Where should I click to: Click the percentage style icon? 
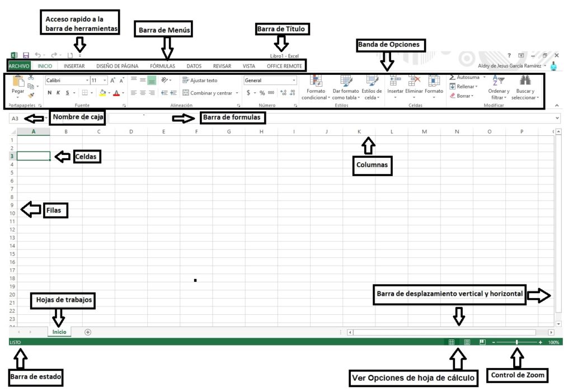click(262, 92)
